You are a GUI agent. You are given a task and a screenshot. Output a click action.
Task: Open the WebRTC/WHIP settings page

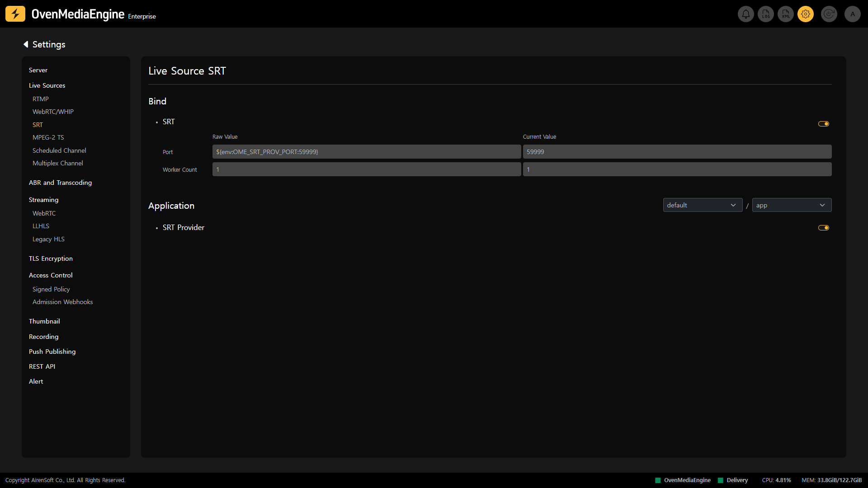coord(53,112)
